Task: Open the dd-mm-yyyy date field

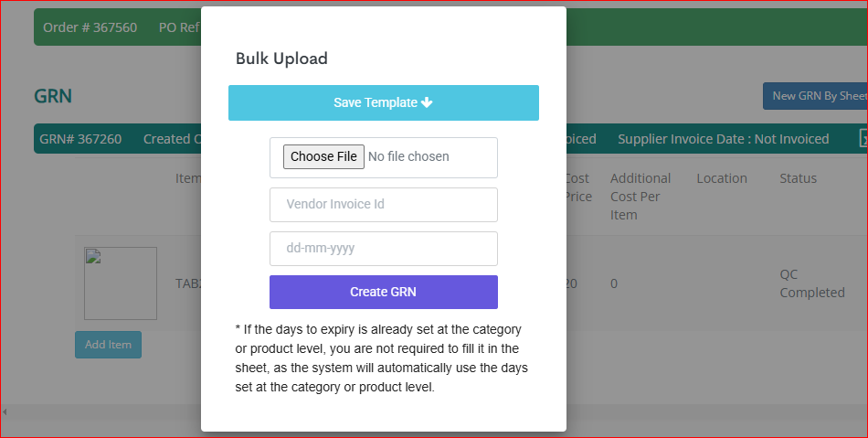Action: tap(384, 249)
